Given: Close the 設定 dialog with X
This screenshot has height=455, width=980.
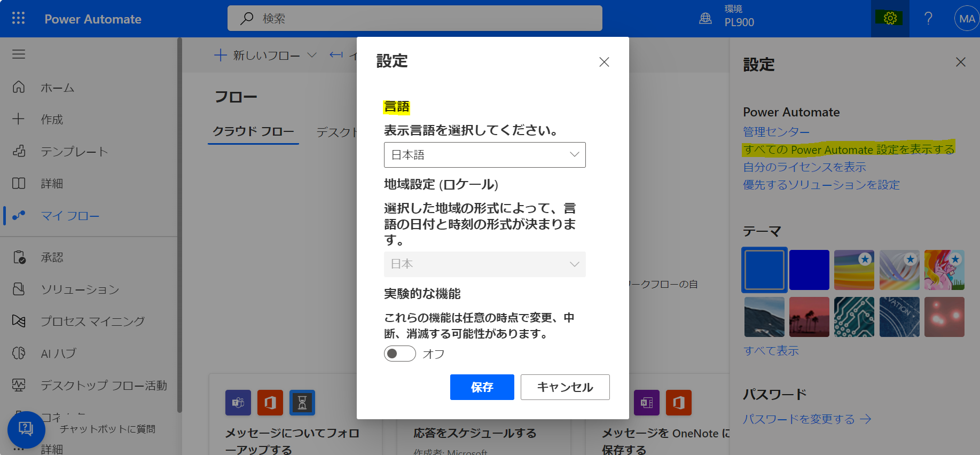Looking at the screenshot, I should (604, 62).
